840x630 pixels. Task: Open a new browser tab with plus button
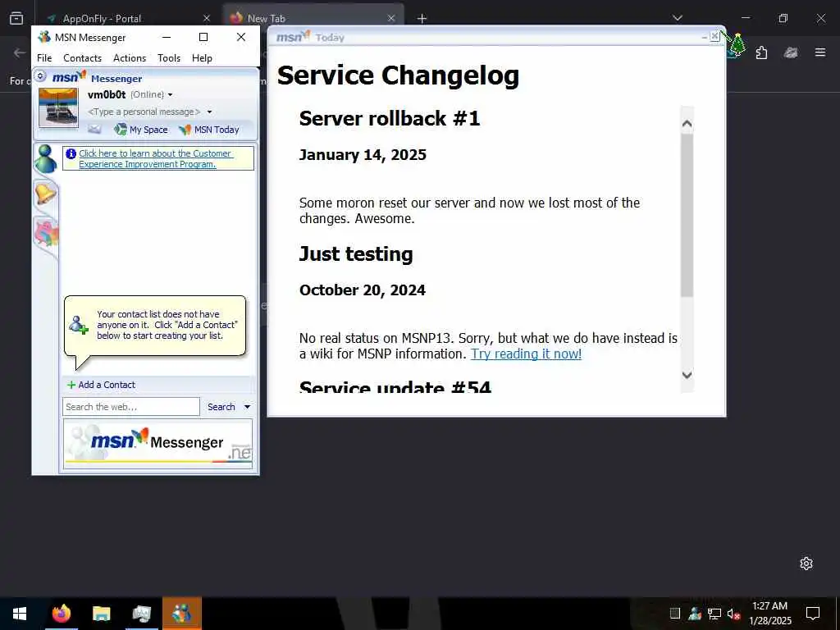click(422, 19)
